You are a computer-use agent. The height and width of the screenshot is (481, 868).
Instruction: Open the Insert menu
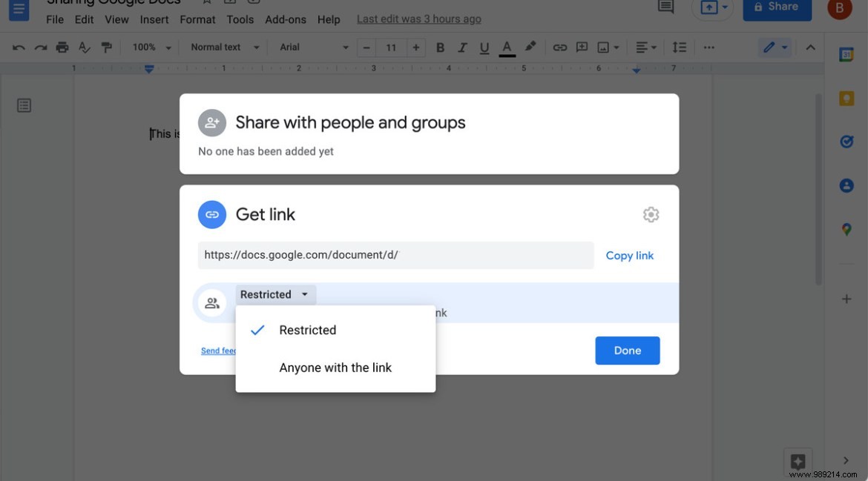click(154, 19)
